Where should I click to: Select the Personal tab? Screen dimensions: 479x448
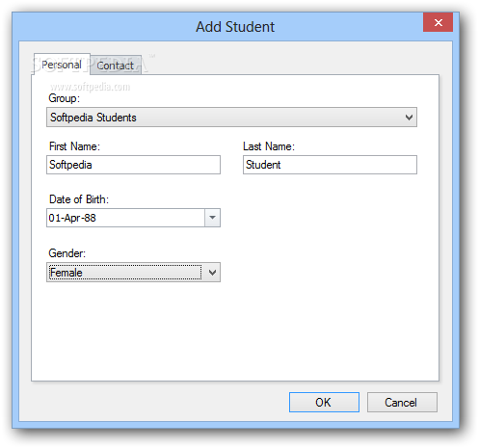(62, 65)
